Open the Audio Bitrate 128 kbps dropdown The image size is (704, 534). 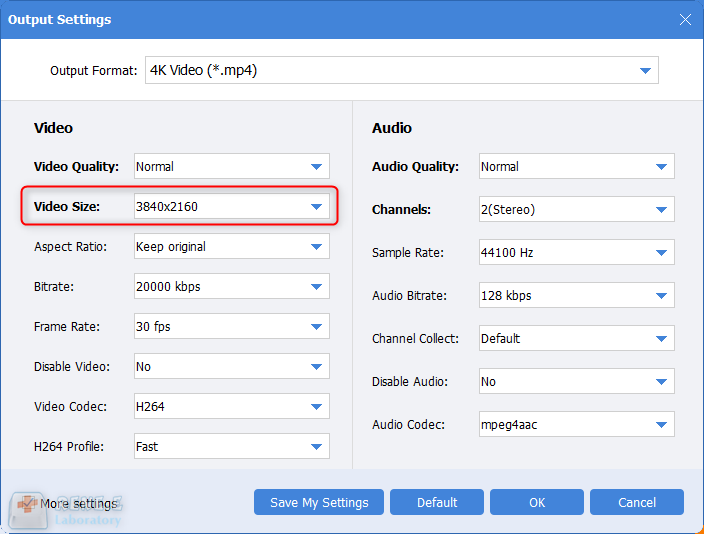tap(576, 296)
